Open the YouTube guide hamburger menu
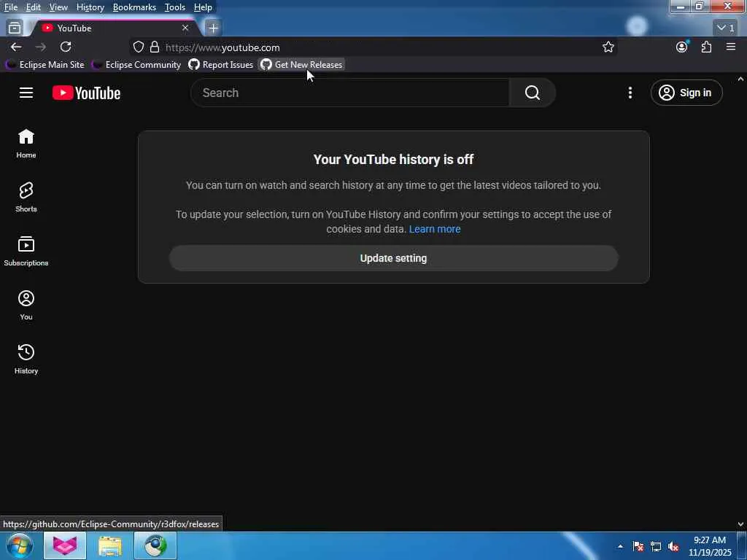747x560 pixels. [26, 93]
